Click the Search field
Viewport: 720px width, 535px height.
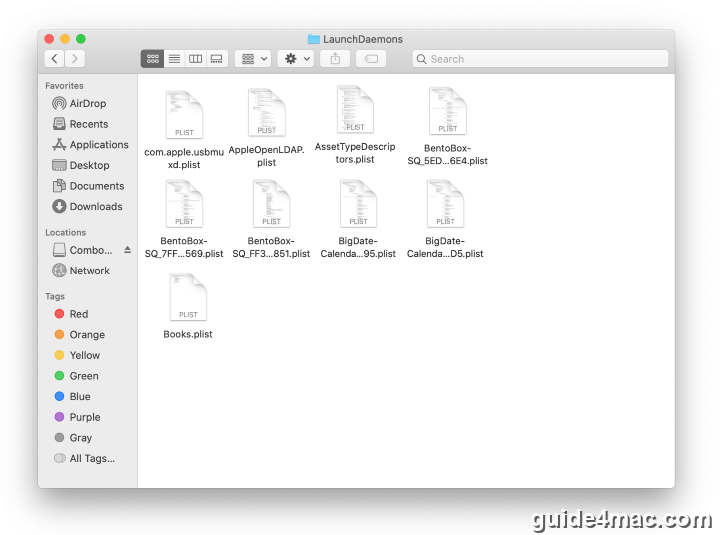point(540,59)
